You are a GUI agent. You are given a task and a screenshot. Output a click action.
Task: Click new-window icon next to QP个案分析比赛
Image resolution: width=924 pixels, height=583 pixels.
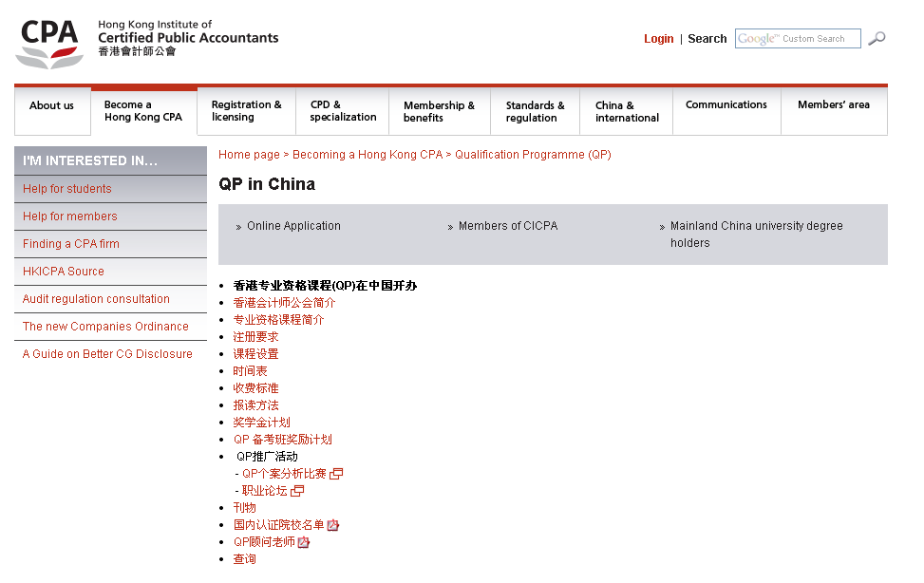[x=337, y=472]
